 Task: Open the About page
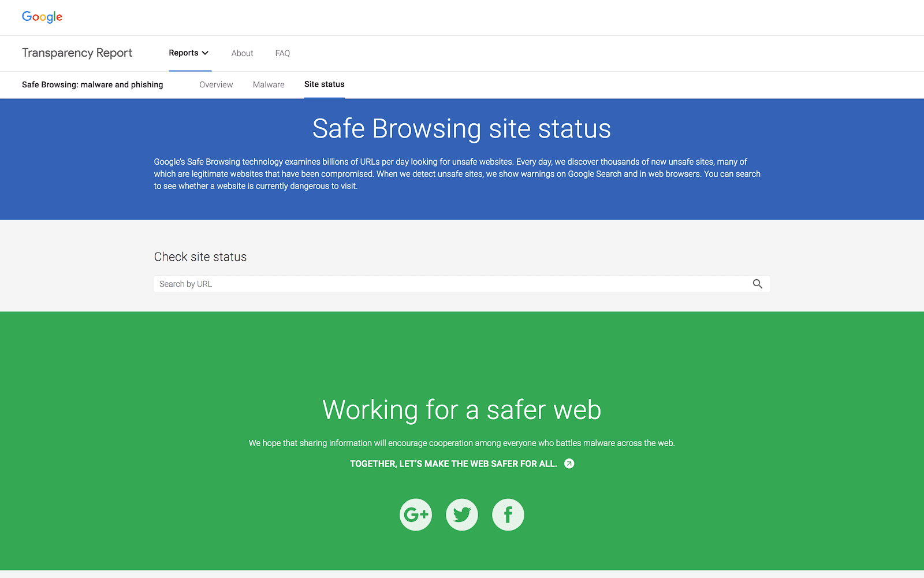pyautogui.click(x=242, y=53)
